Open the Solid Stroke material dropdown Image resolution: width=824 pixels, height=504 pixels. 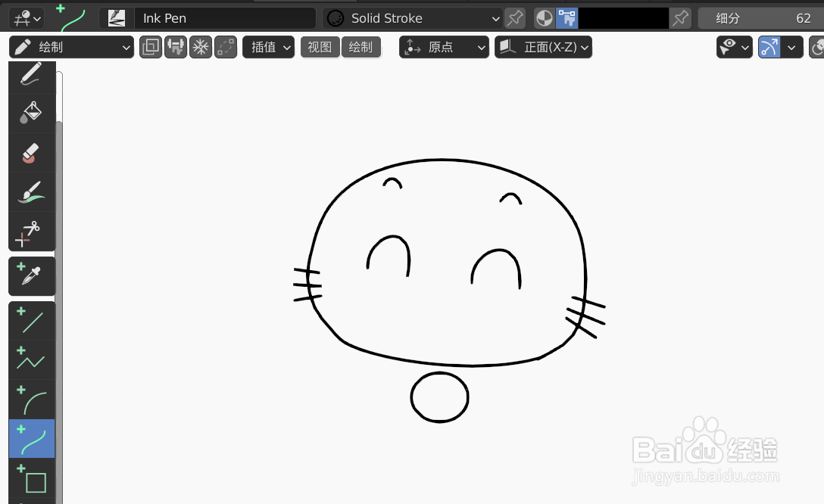(x=413, y=18)
